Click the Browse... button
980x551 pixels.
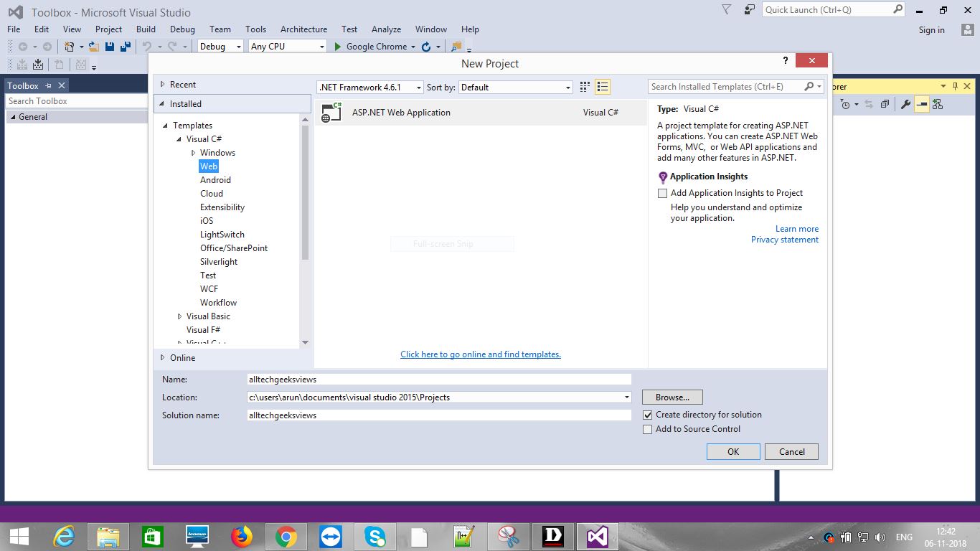click(672, 397)
